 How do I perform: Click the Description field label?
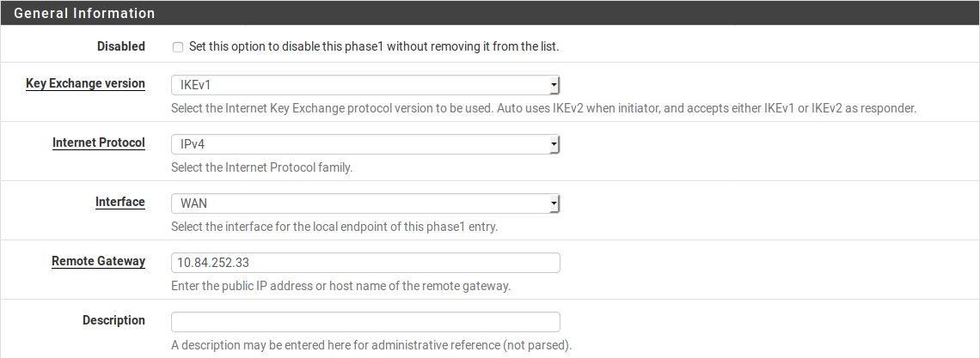pyautogui.click(x=113, y=321)
